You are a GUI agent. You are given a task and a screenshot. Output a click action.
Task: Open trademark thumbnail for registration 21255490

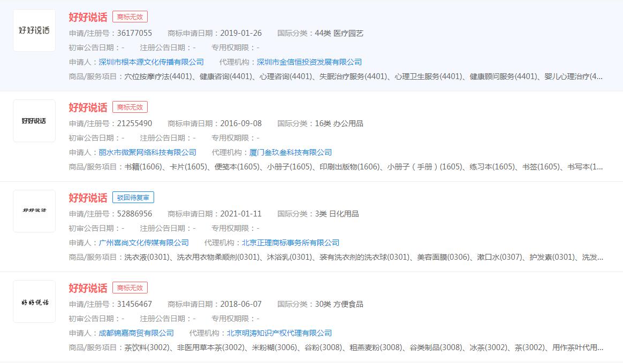pyautogui.click(x=34, y=121)
